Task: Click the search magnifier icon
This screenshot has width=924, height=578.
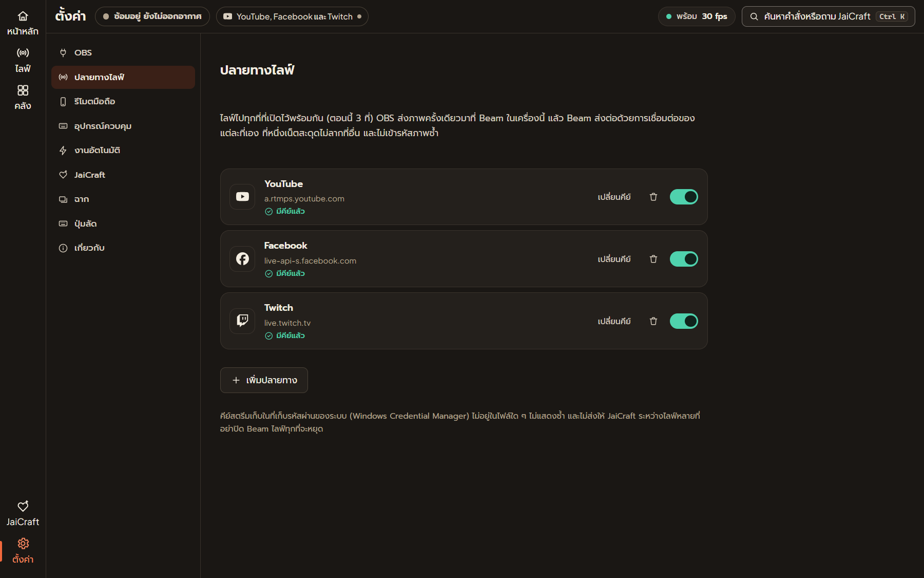Action: (x=754, y=16)
